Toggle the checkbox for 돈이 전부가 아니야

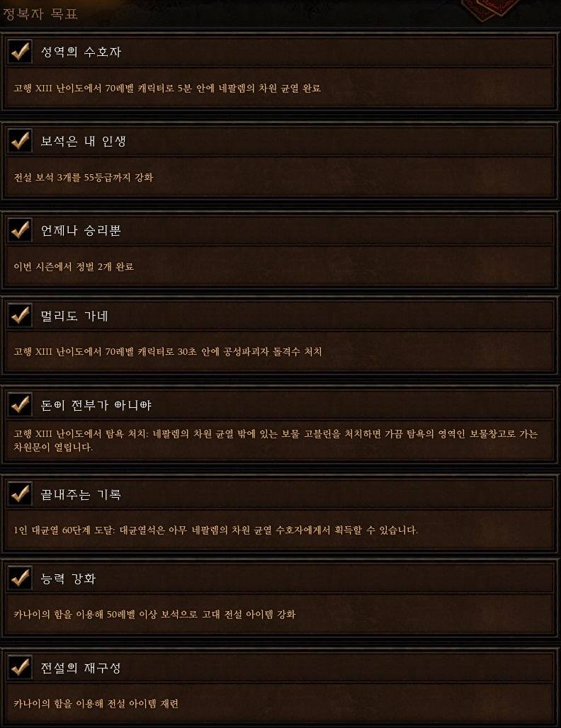[x=20, y=404]
